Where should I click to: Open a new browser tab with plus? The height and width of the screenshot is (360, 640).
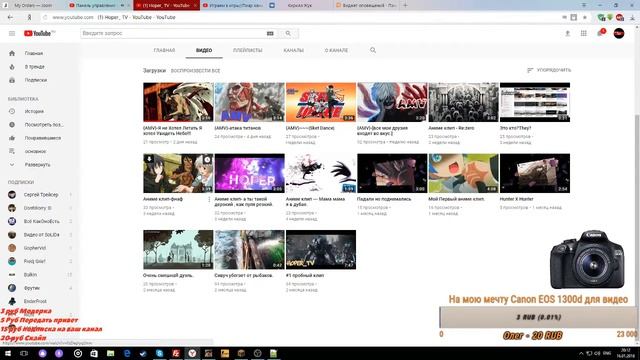click(405, 5)
